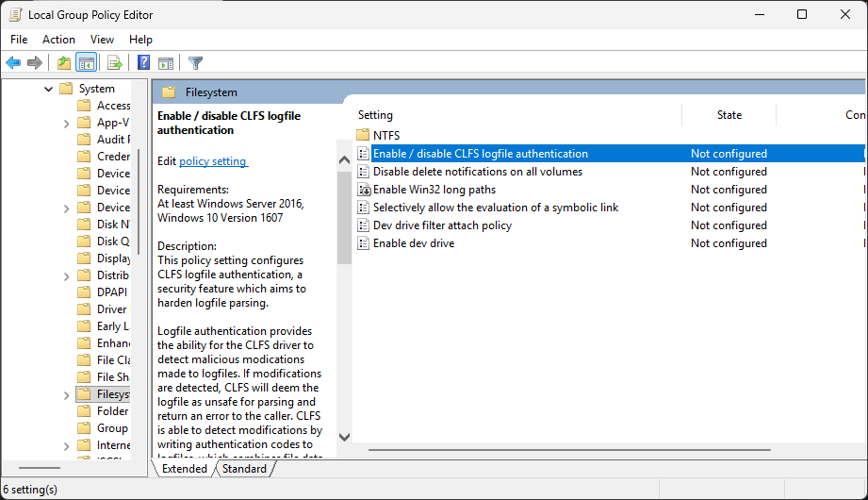868x500 pixels.
Task: Expand the App-V tree node
Action: pyautogui.click(x=66, y=123)
